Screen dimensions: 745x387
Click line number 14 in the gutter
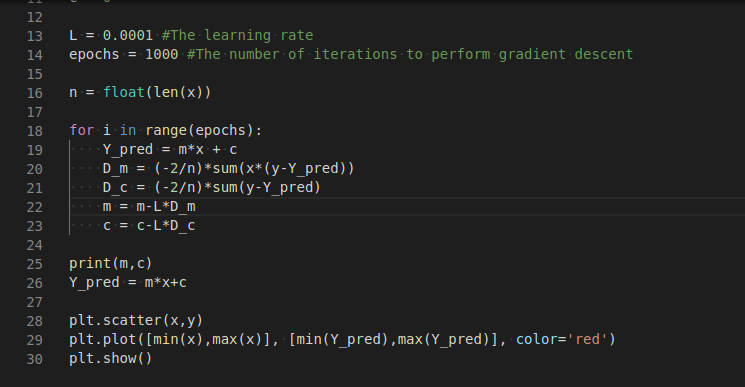pos(35,55)
